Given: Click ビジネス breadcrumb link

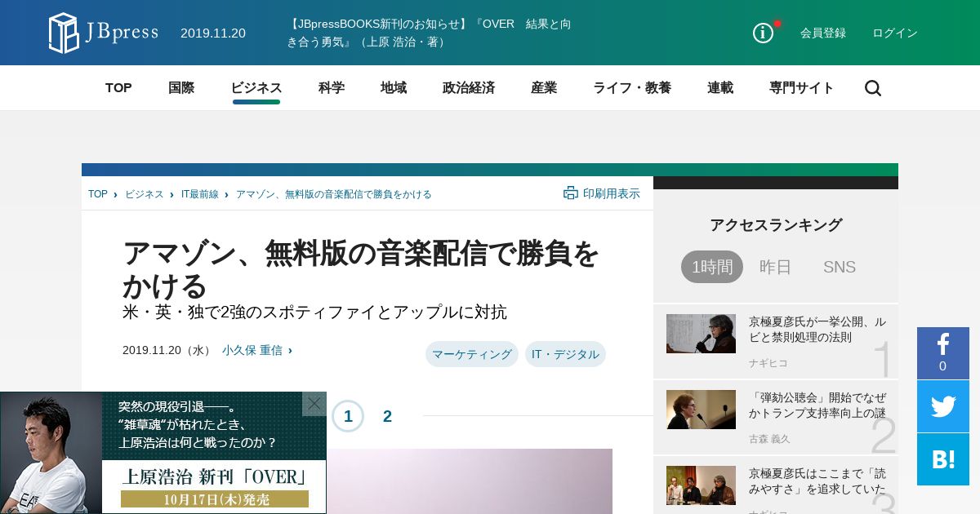Looking at the screenshot, I should [x=145, y=194].
